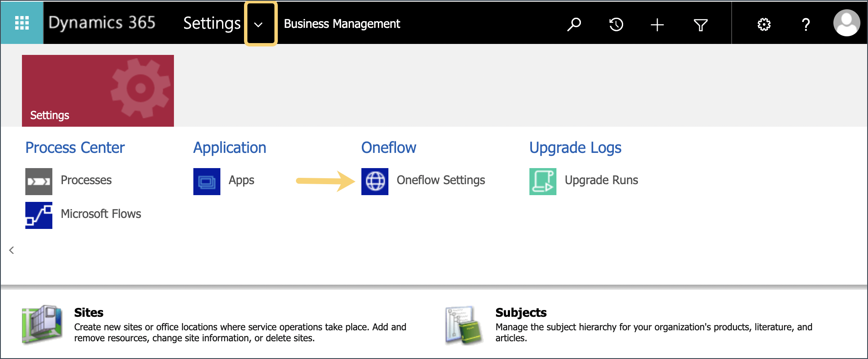Click the left chevron to page the menu back
Image resolution: width=868 pixels, height=359 pixels.
pyautogui.click(x=11, y=250)
